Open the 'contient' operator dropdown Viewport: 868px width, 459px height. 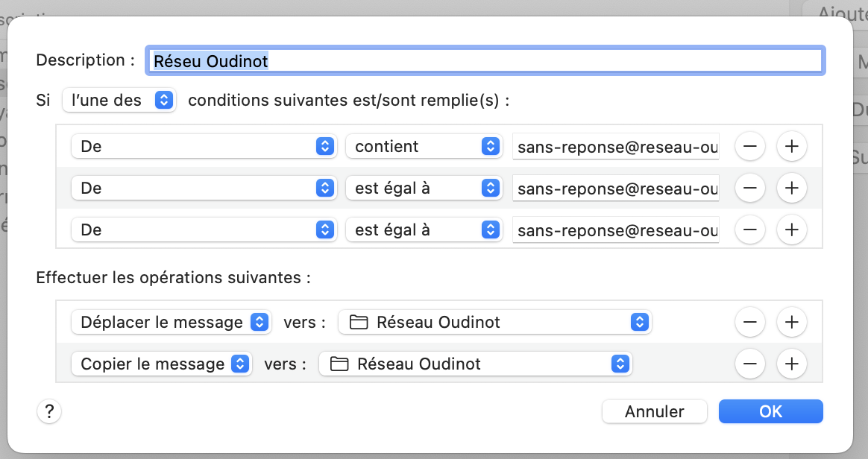tap(422, 147)
